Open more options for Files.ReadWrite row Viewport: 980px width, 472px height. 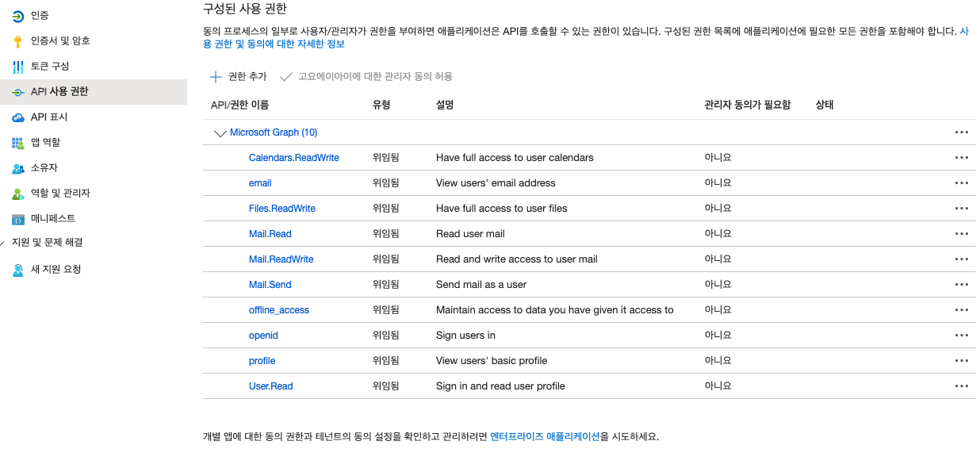[962, 209]
